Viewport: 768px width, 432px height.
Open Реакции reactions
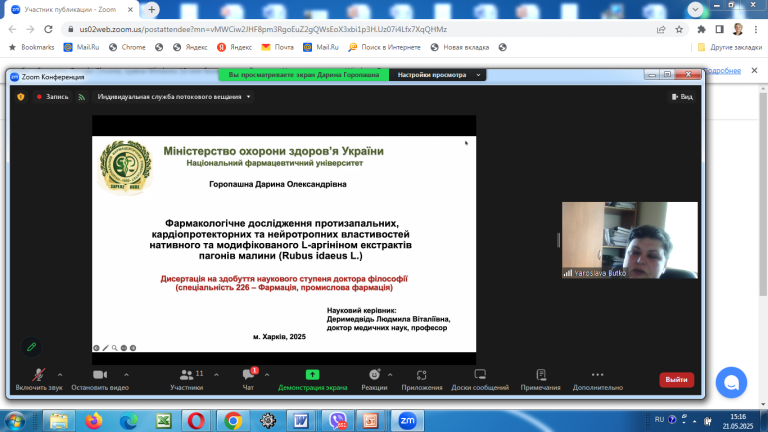click(x=374, y=380)
